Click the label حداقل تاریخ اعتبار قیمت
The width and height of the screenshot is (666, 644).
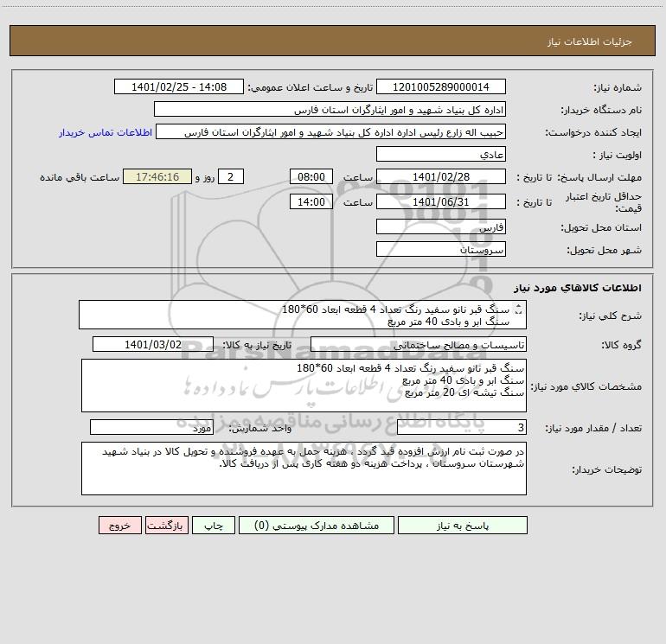click(x=604, y=202)
